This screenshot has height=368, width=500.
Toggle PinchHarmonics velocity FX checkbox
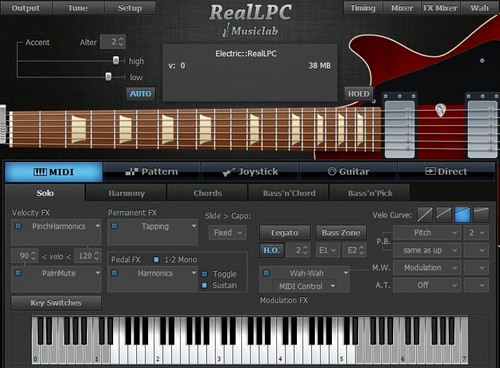[18, 226]
